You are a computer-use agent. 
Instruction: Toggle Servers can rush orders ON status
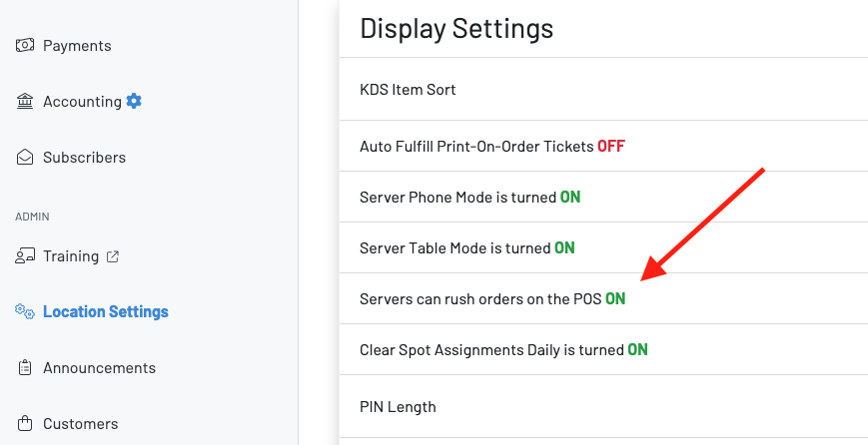tap(615, 299)
